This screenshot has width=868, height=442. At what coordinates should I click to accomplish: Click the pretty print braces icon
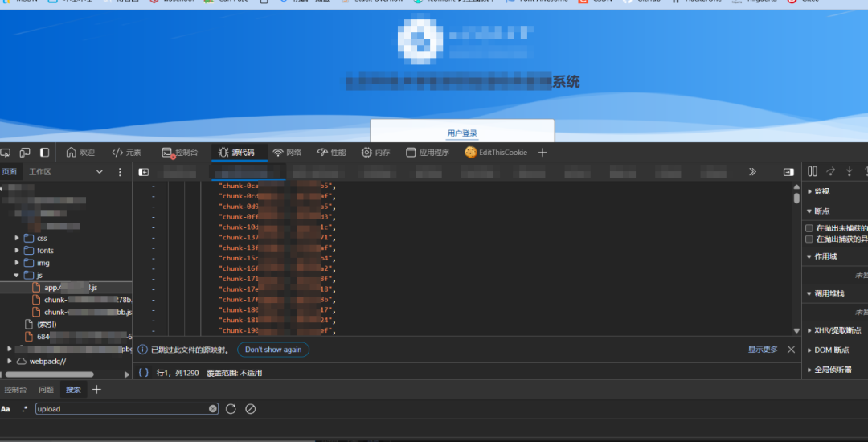coord(143,373)
